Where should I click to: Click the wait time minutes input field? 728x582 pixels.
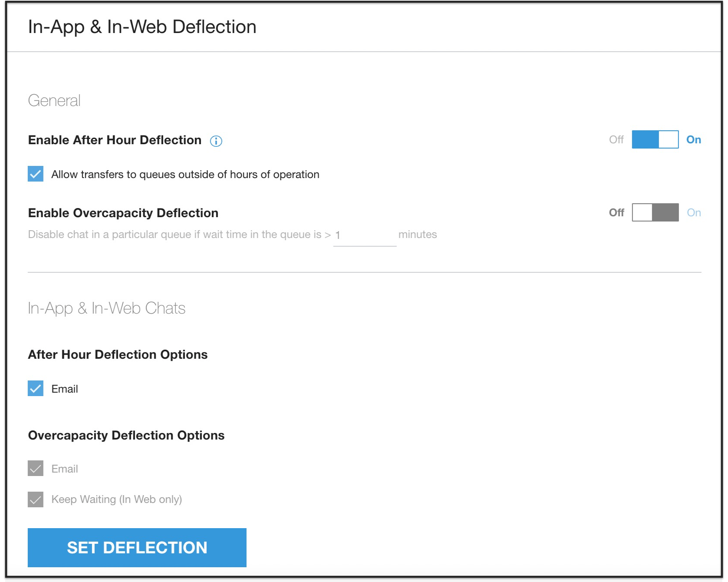click(x=365, y=235)
